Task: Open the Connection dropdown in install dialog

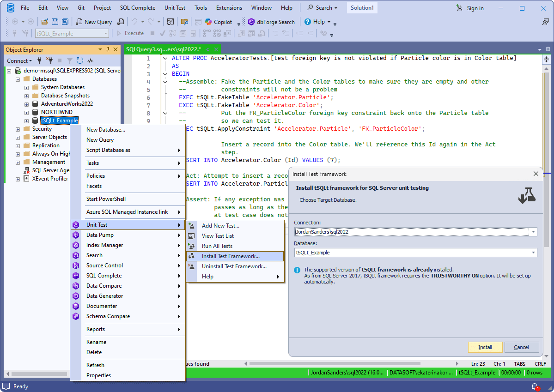Action: (533, 232)
